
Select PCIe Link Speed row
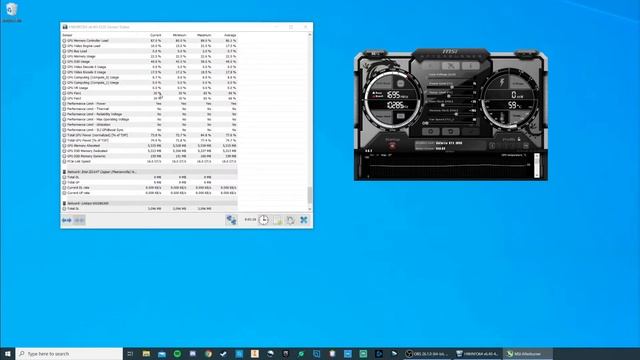149,161
